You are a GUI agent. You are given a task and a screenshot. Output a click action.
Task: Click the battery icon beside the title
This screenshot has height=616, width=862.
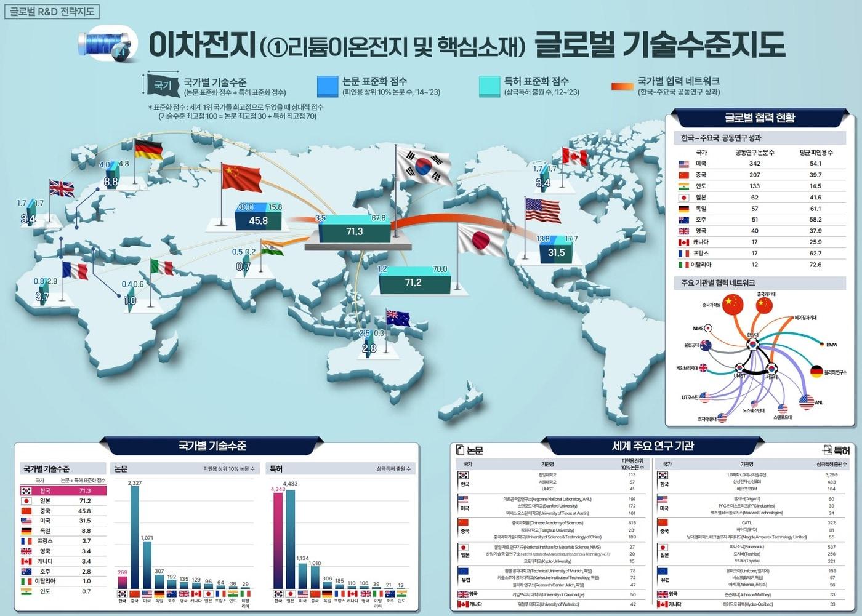[104, 45]
